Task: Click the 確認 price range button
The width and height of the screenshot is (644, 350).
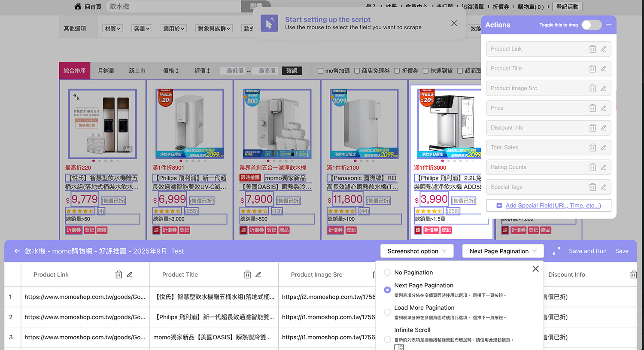Action: (292, 71)
